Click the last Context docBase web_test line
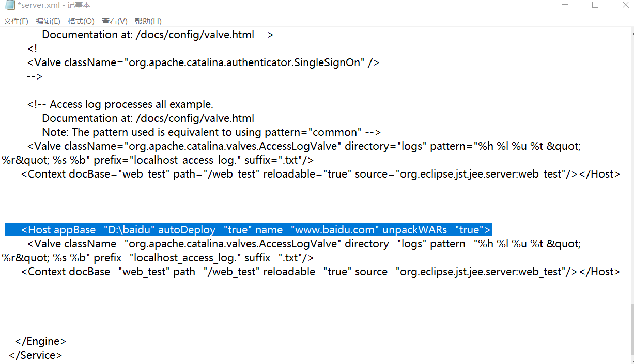The image size is (634, 364). [x=320, y=272]
